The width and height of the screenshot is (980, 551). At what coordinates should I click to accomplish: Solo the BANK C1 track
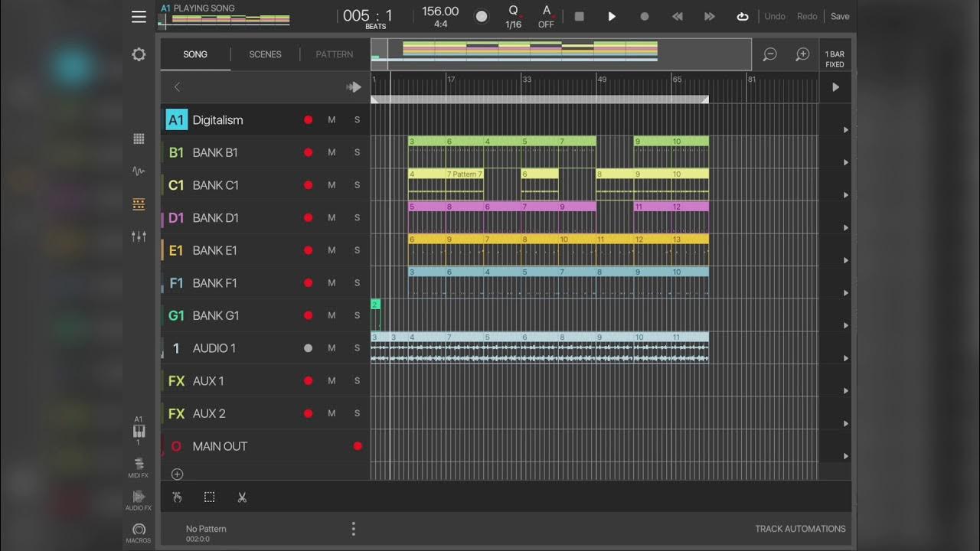(x=357, y=185)
